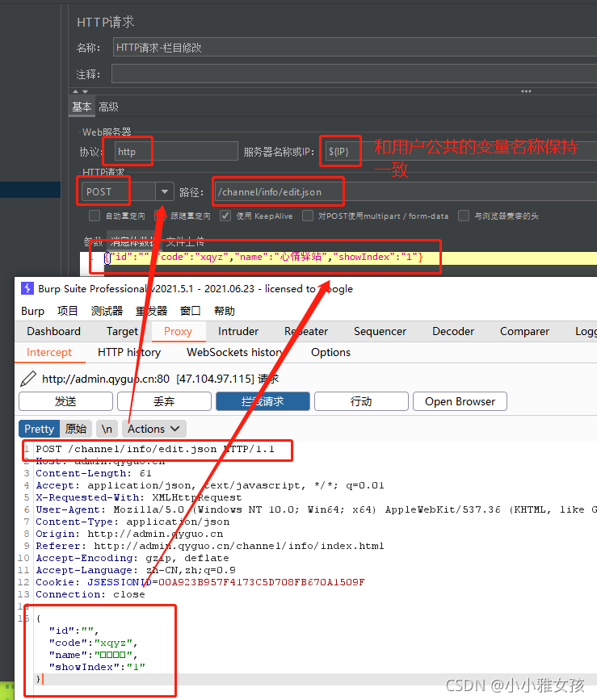Click the Content-Length: 61 header line
Viewport: 597px width, 700px height.
coord(94,473)
